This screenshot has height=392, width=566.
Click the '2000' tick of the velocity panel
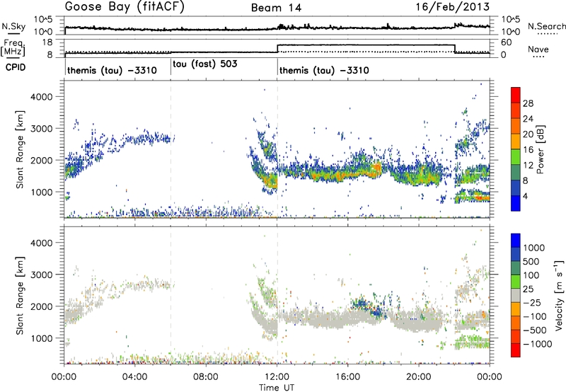(42, 306)
